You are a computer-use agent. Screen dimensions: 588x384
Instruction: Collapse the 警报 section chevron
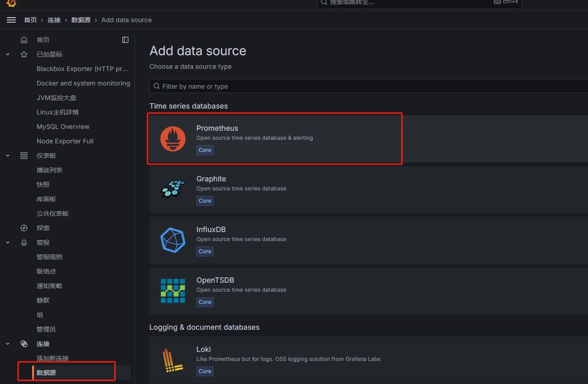[x=8, y=242]
